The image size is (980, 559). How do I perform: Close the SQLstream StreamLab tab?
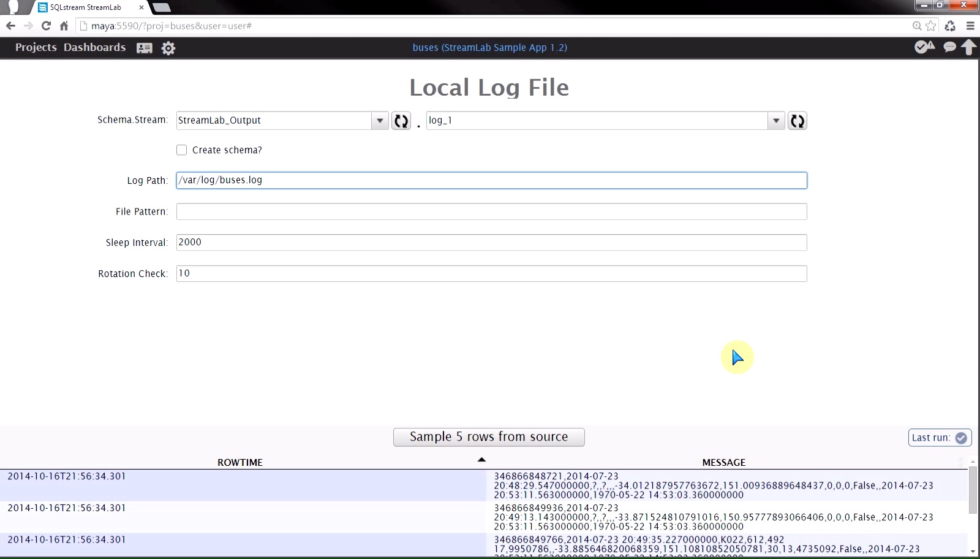141,7
